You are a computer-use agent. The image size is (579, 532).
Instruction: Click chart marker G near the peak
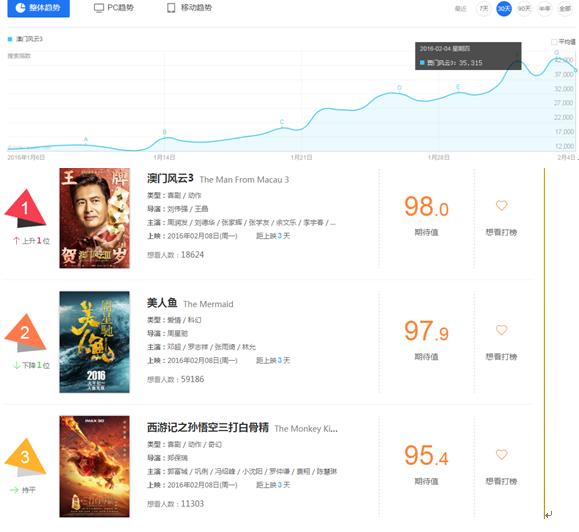(x=556, y=52)
